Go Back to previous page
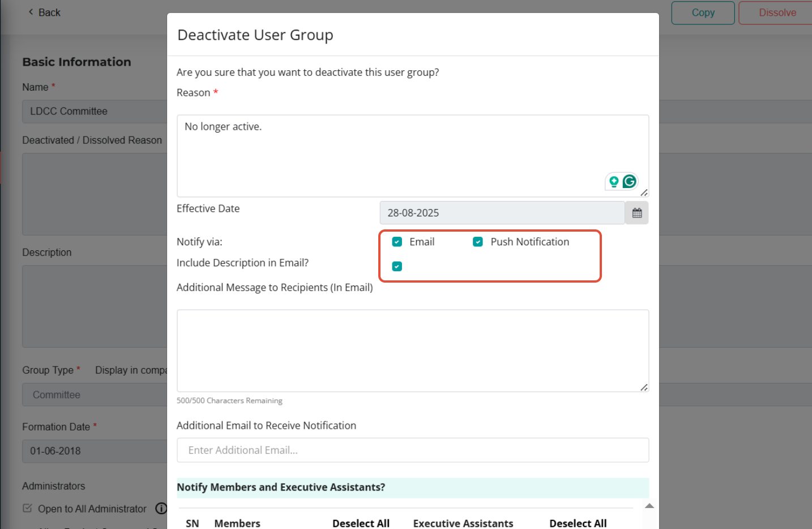The width and height of the screenshot is (812, 529). click(x=44, y=12)
